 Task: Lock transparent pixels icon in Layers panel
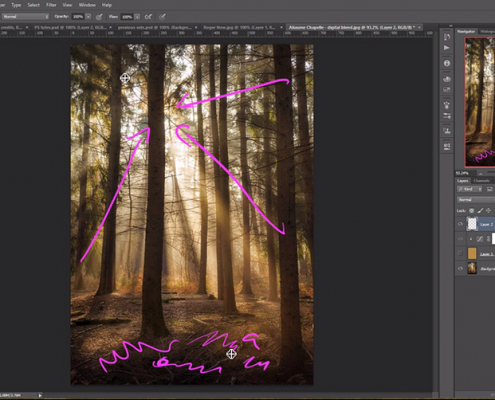(471, 211)
